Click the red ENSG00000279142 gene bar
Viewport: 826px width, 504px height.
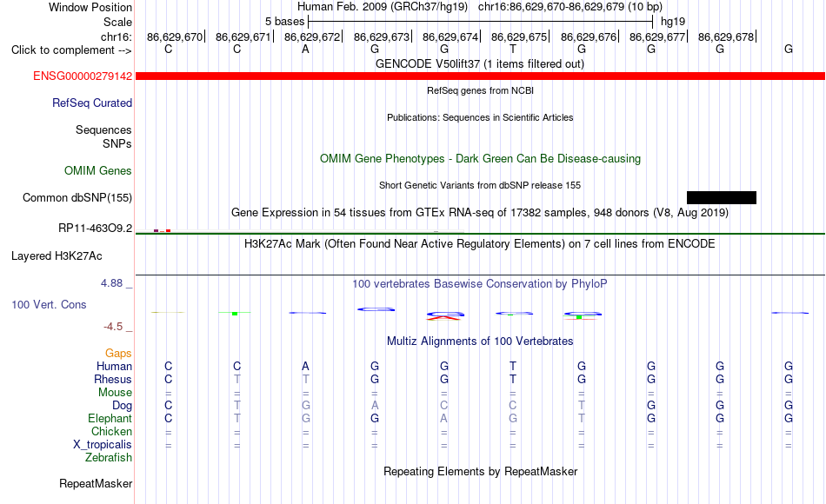[480, 76]
